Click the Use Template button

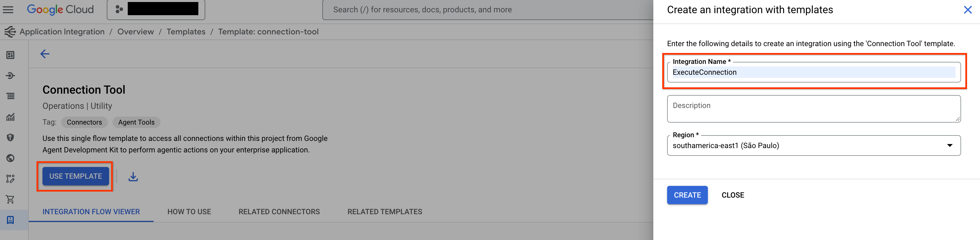pos(75,176)
